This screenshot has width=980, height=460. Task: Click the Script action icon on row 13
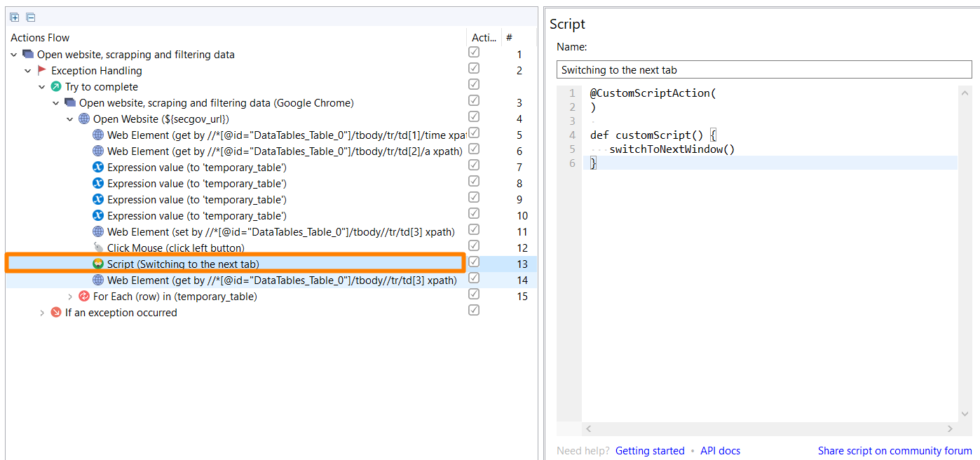coord(98,264)
